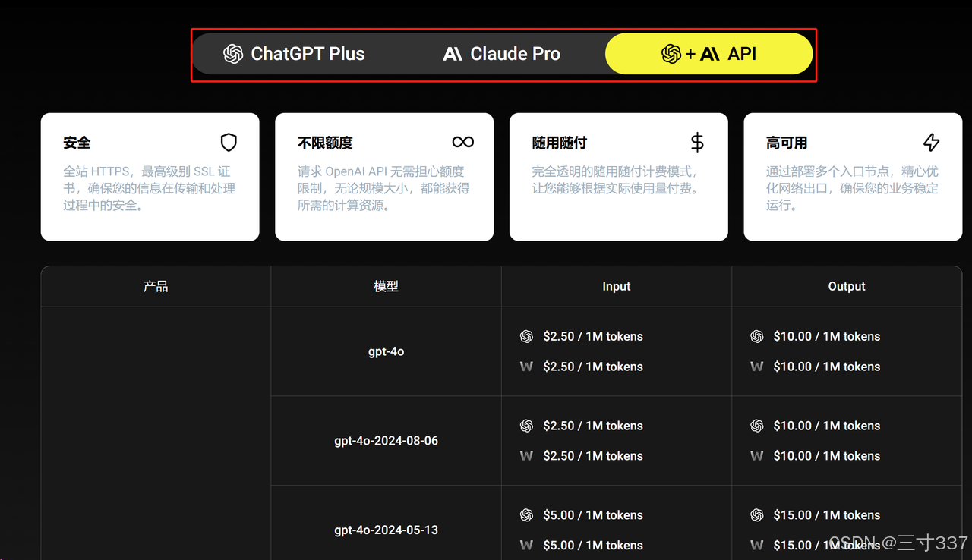Click gpt-4o W output price $10.00
972x560 pixels.
[x=827, y=367]
